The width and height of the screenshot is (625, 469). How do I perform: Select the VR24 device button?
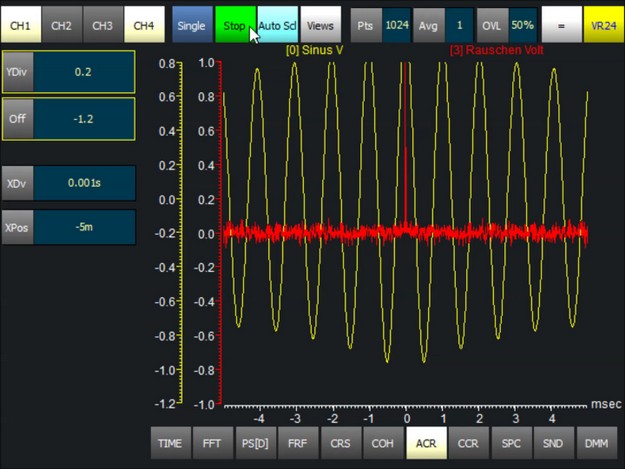point(602,24)
